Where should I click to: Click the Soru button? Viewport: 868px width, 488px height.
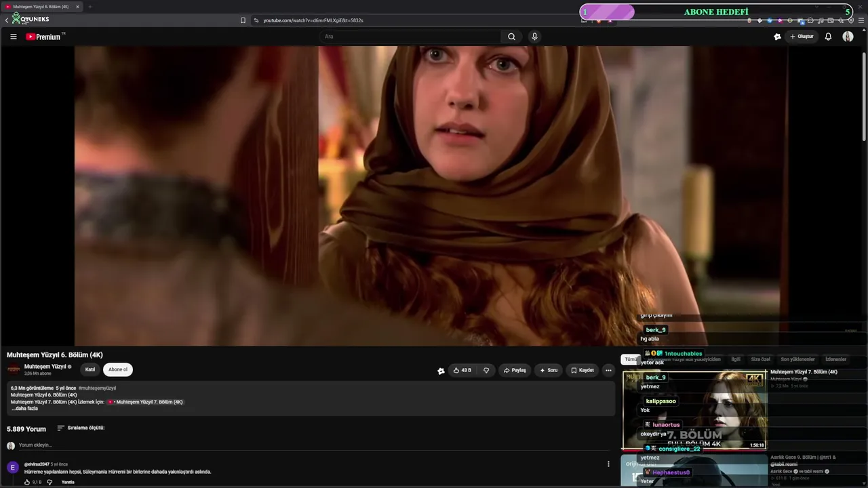click(x=549, y=370)
